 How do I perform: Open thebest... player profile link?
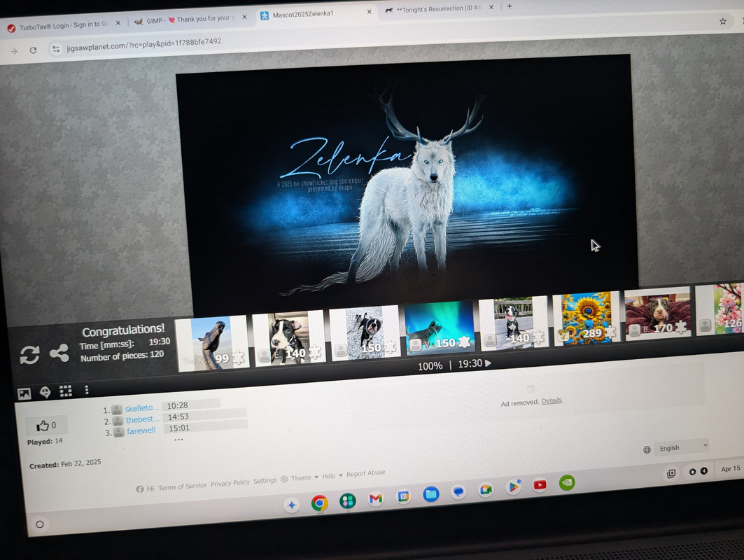142,419
